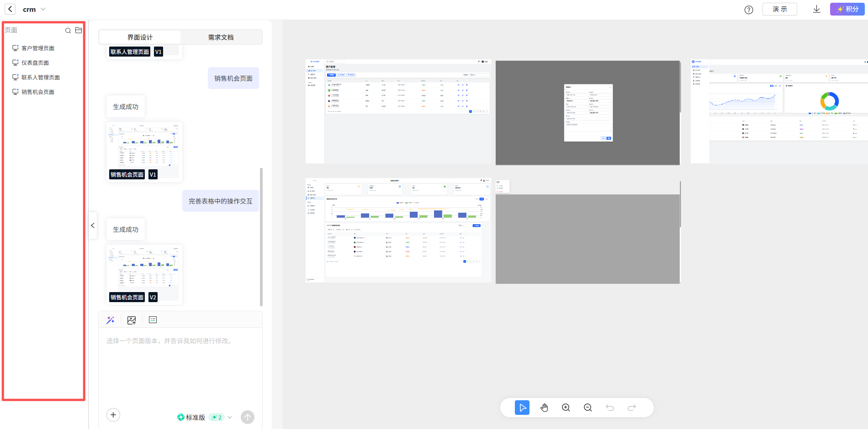Click the 演示 button

[779, 9]
